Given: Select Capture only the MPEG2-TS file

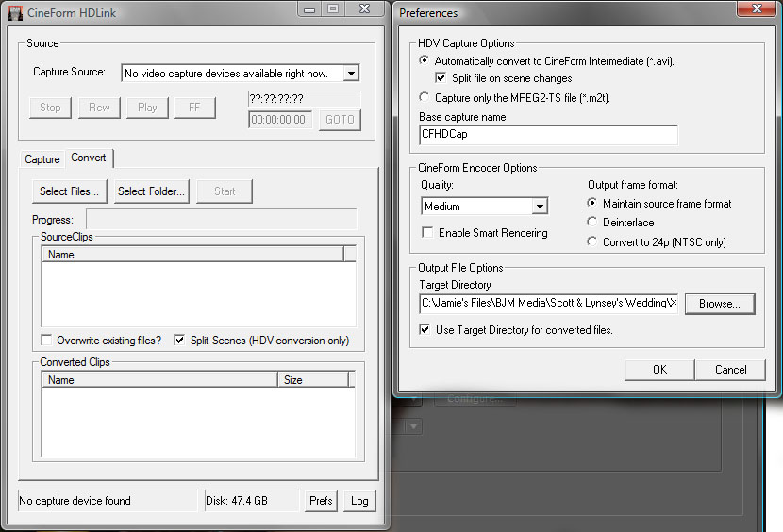Looking at the screenshot, I should pyautogui.click(x=424, y=97).
